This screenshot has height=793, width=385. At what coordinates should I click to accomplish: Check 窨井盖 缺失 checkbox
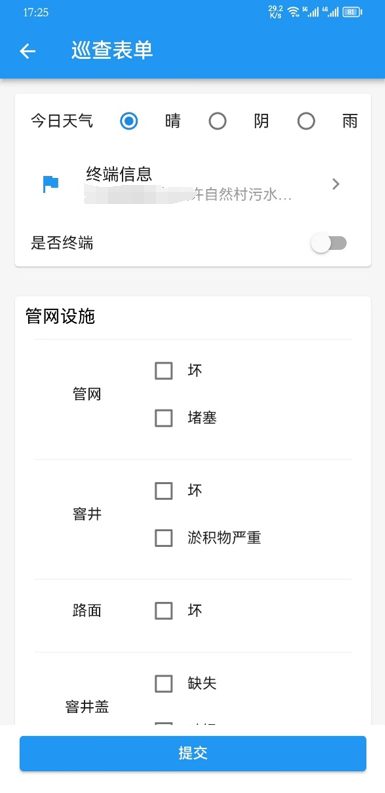tap(163, 684)
